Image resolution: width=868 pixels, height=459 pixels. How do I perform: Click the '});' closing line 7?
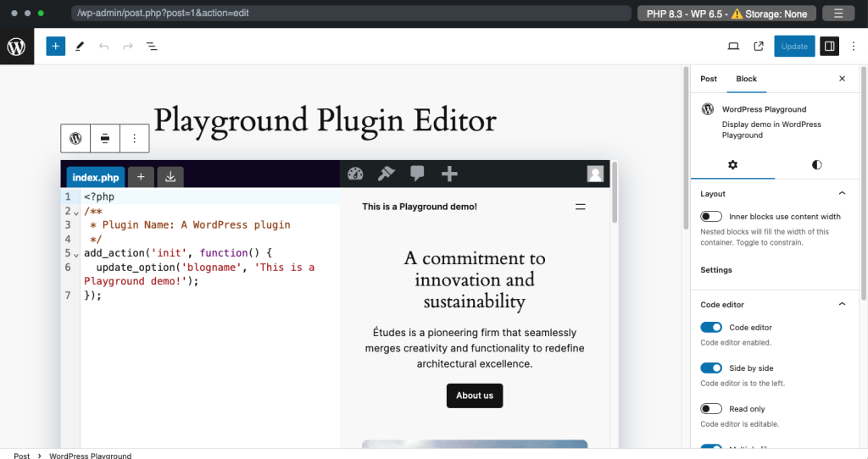point(93,296)
